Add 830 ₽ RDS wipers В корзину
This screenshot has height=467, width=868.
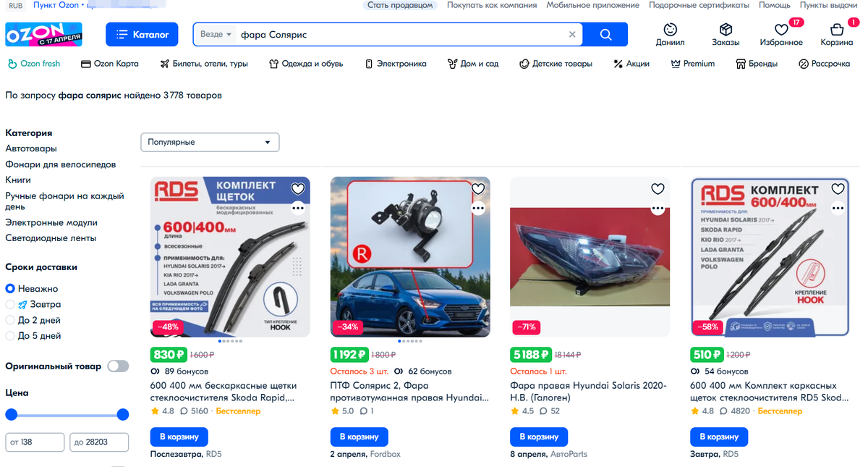pyautogui.click(x=179, y=437)
